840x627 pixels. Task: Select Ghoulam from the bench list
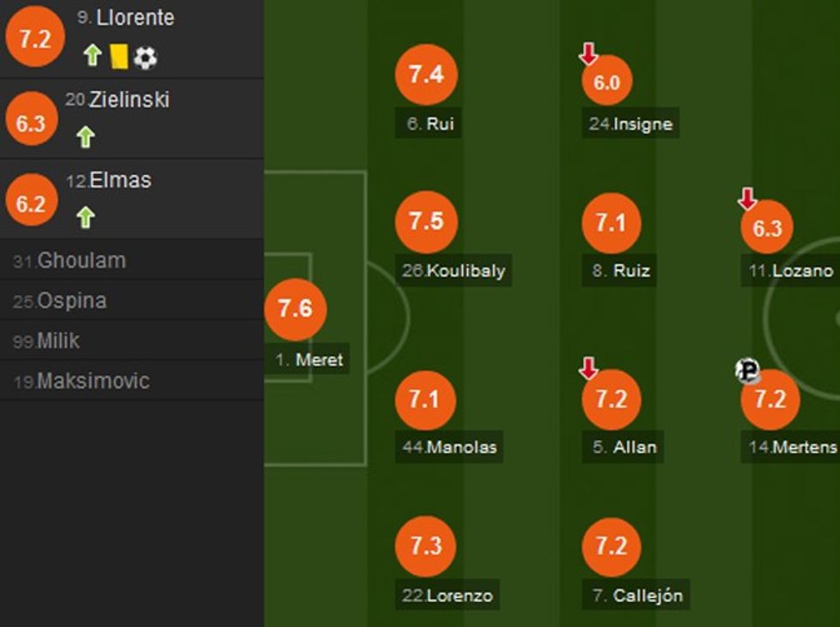81,261
